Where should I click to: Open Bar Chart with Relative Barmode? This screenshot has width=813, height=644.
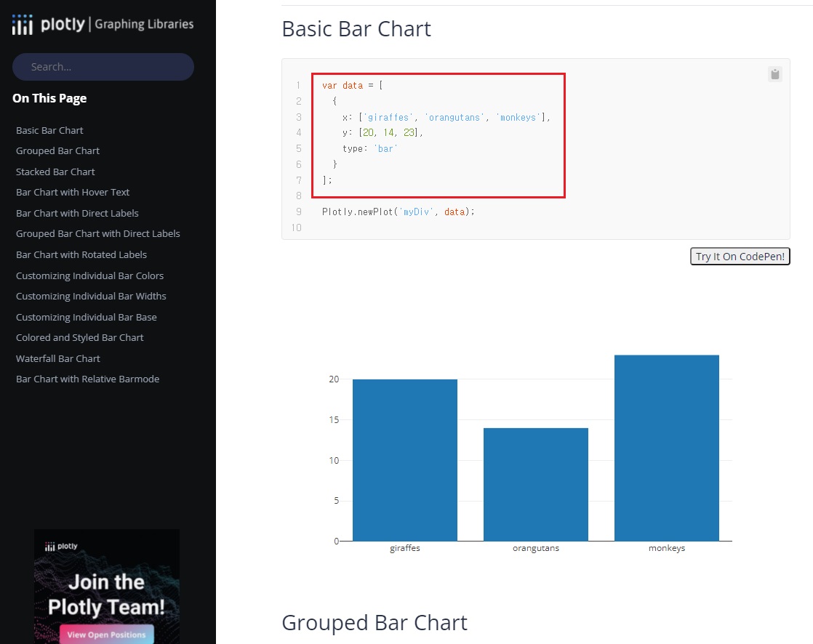[x=87, y=379]
